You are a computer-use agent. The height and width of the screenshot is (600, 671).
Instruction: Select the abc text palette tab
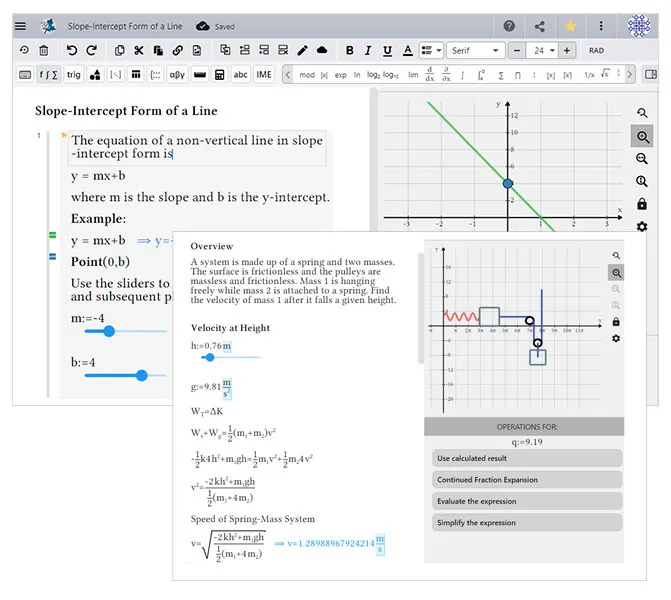point(240,75)
